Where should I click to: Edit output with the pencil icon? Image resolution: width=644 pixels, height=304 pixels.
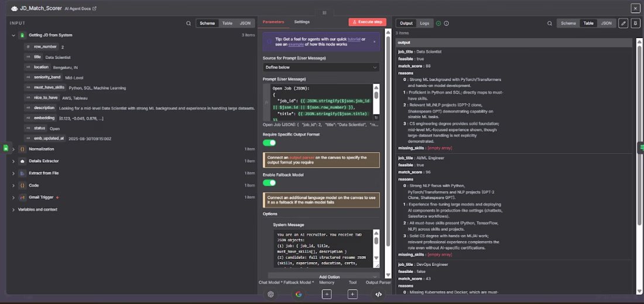pos(624,23)
